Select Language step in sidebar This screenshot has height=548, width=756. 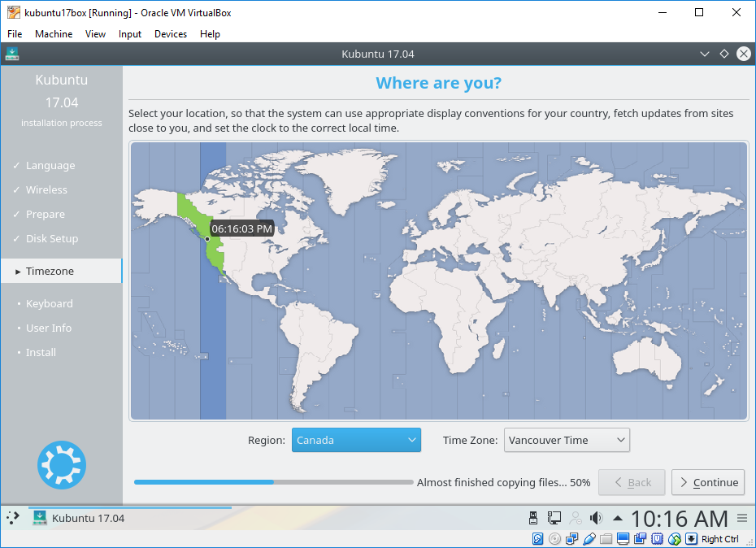click(50, 166)
